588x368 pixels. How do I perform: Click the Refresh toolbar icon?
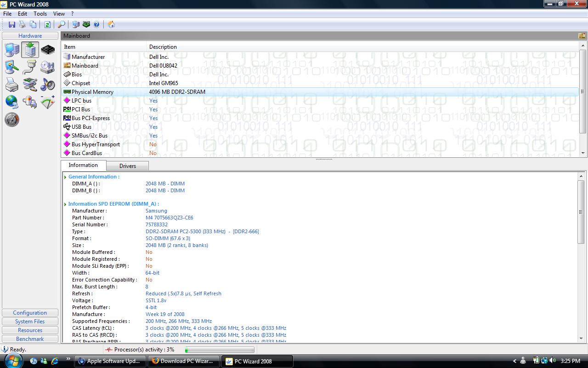point(47,24)
